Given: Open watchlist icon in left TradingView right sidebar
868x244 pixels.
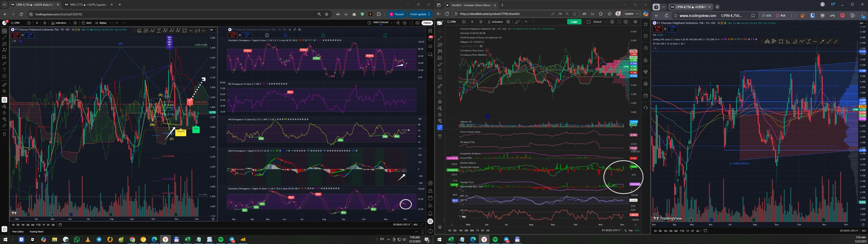Looking at the screenshot, I should tap(430, 31).
